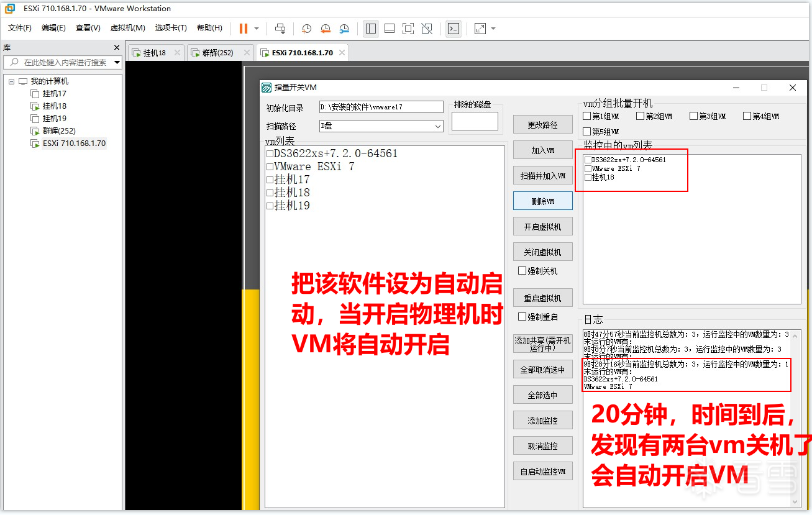Take a snapshot with the clock-plus icon
Image resolution: width=812 pixels, height=515 pixels.
click(306, 28)
